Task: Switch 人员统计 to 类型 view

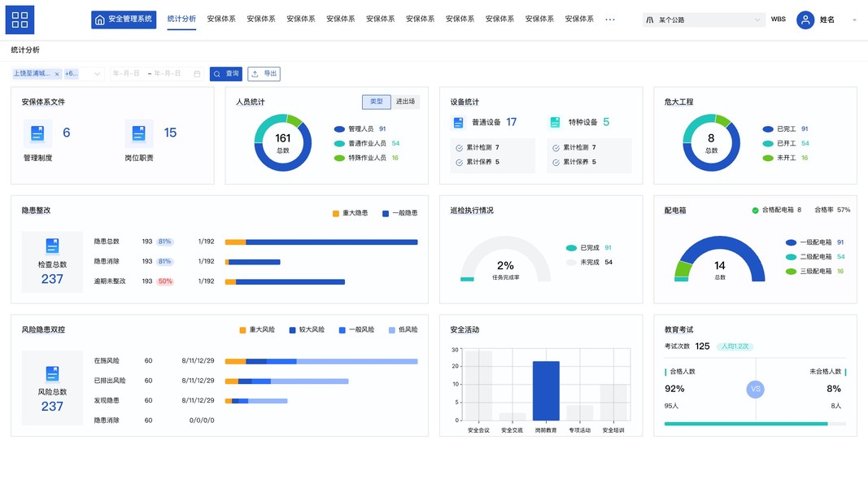Action: click(377, 102)
